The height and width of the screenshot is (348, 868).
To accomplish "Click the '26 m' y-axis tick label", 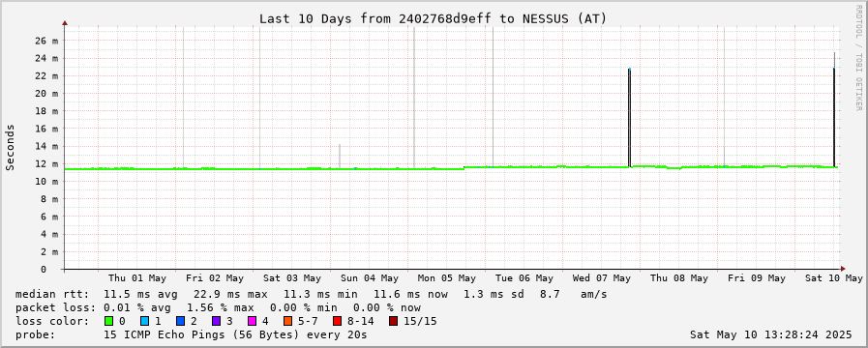I will tap(47, 41).
